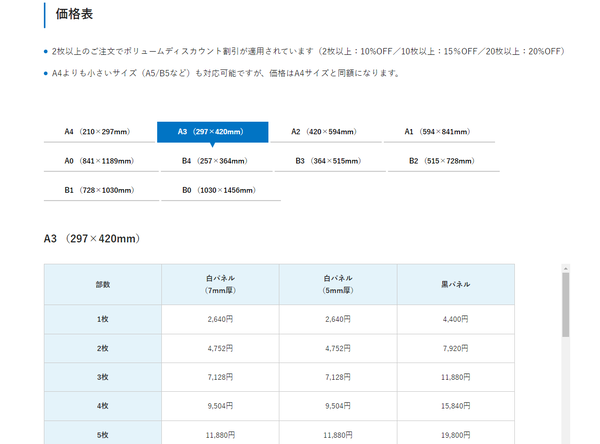Open the B2 (515×728mm) tab

(x=444, y=161)
